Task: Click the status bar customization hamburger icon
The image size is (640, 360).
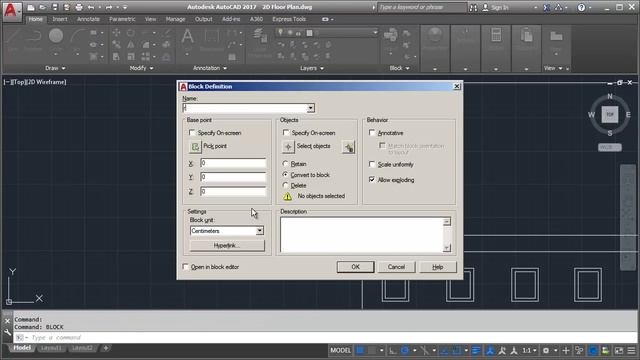Action: [x=631, y=350]
